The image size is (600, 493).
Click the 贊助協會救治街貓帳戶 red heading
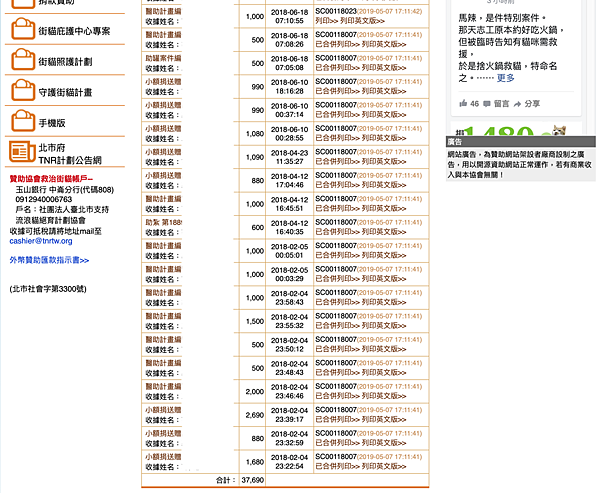[51, 179]
